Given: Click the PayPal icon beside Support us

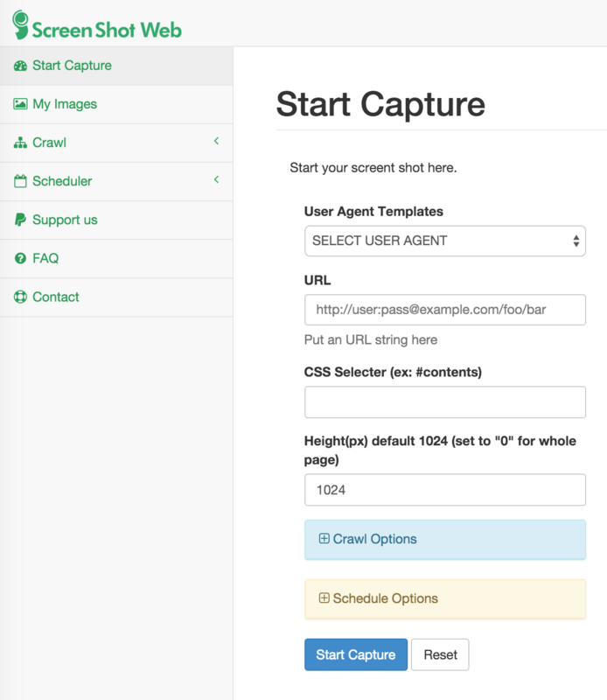Looking at the screenshot, I should click(20, 220).
